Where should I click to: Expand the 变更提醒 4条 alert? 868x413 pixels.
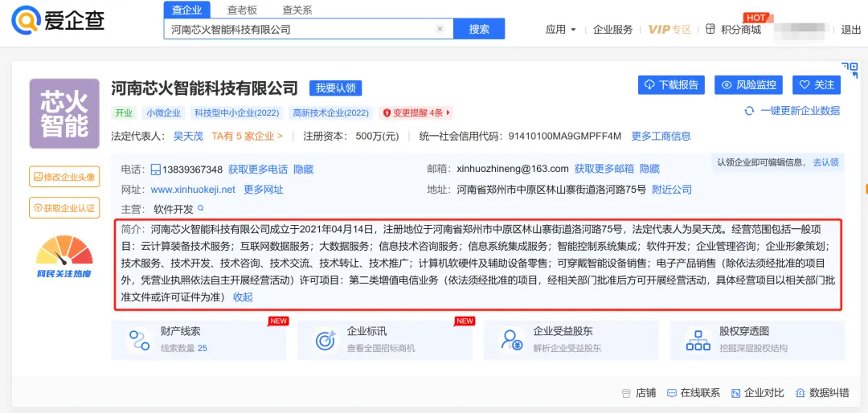pos(416,113)
